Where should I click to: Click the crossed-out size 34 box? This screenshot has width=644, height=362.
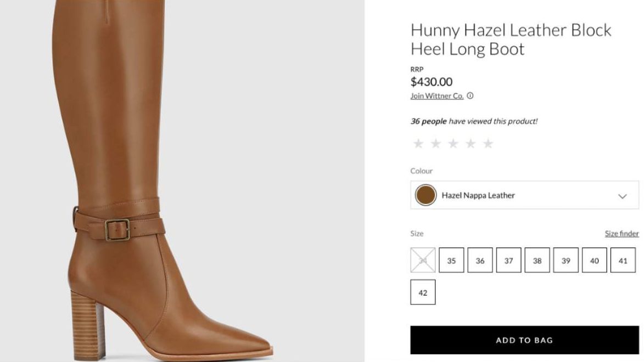click(x=423, y=261)
